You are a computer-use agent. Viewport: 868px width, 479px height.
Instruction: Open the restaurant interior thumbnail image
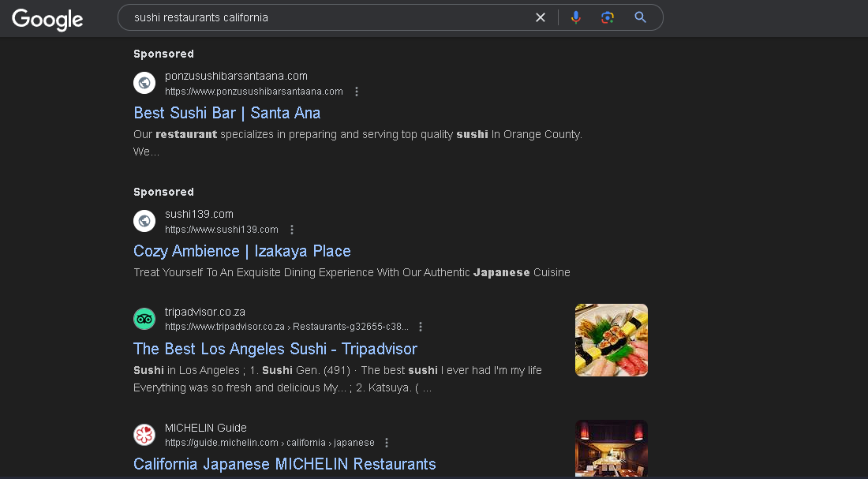[611, 448]
